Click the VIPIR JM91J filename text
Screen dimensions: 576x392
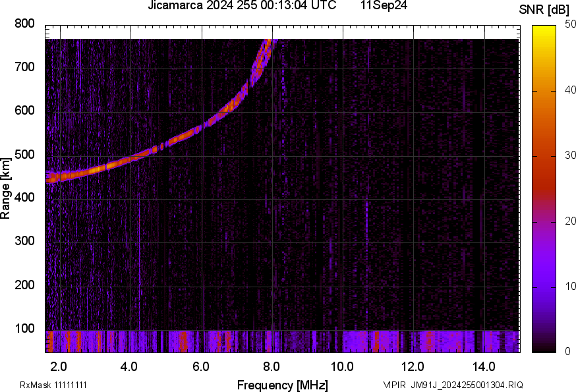coord(453,385)
